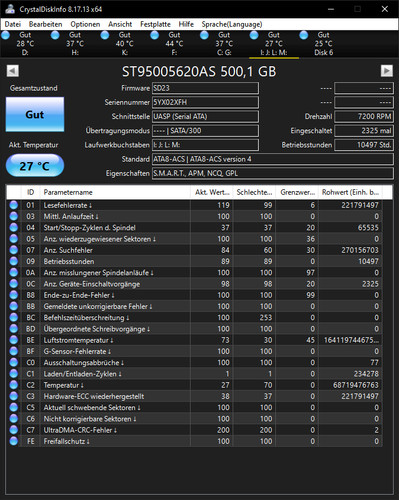Open the Ansicht menu
The height and width of the screenshot is (500, 399).
[120, 24]
